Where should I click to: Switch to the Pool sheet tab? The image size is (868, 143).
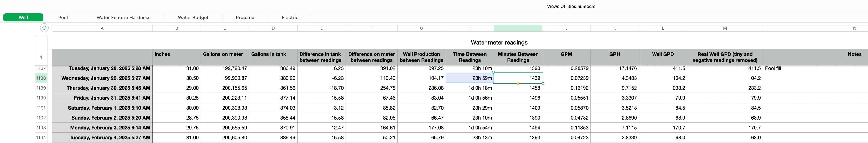[63, 18]
